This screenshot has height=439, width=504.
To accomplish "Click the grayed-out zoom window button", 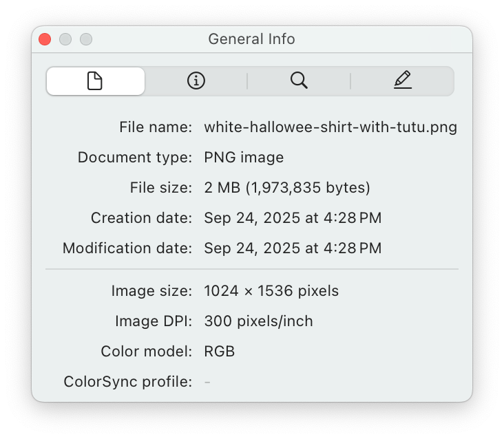I will pos(86,39).
